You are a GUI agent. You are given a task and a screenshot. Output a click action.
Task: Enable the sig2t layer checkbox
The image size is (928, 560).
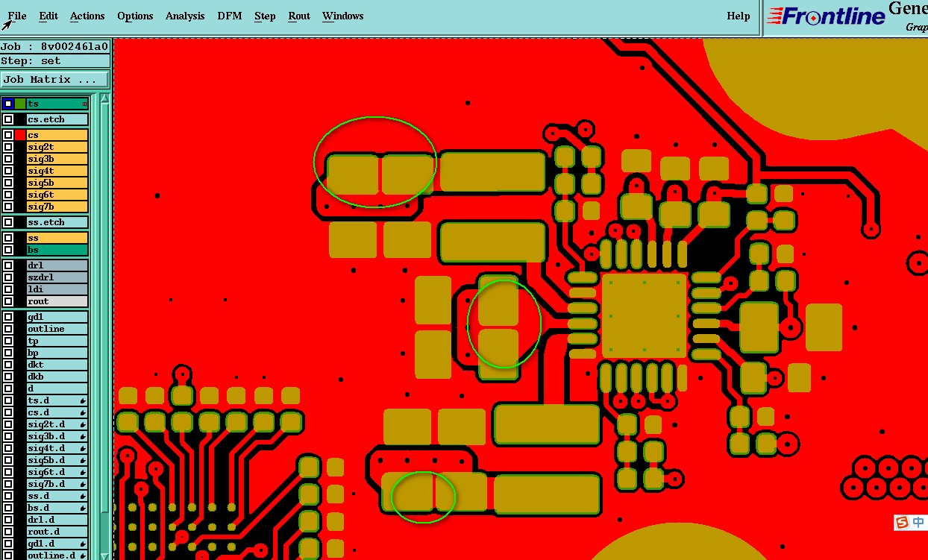[x=8, y=147]
